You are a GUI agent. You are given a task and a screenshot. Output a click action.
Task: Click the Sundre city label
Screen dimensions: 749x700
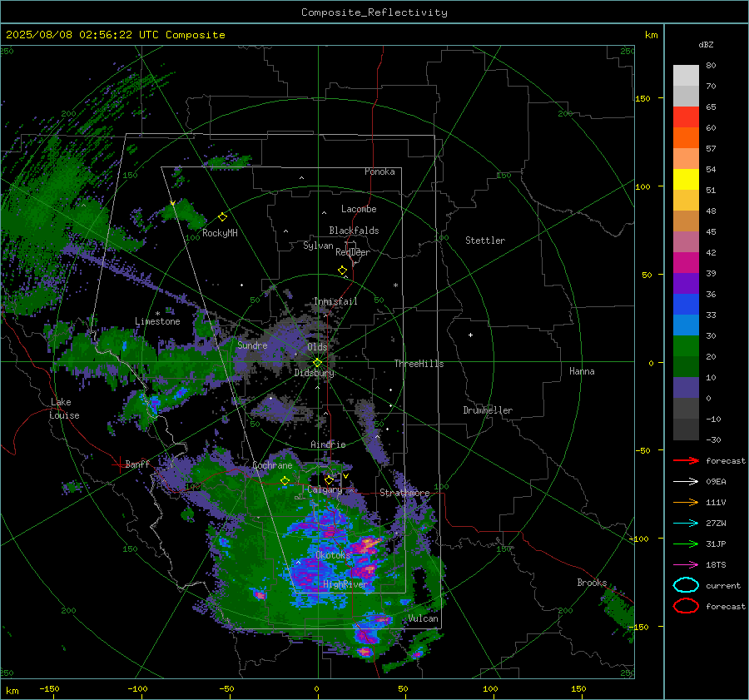pos(252,345)
